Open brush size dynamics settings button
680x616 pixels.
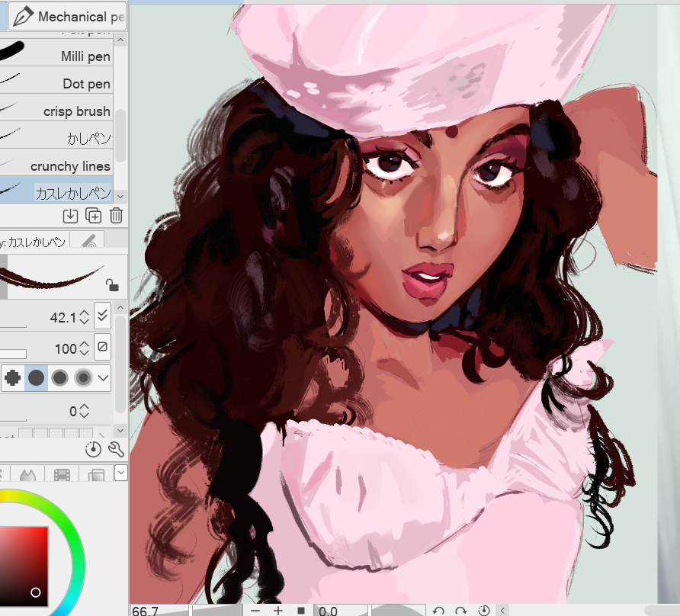click(103, 316)
